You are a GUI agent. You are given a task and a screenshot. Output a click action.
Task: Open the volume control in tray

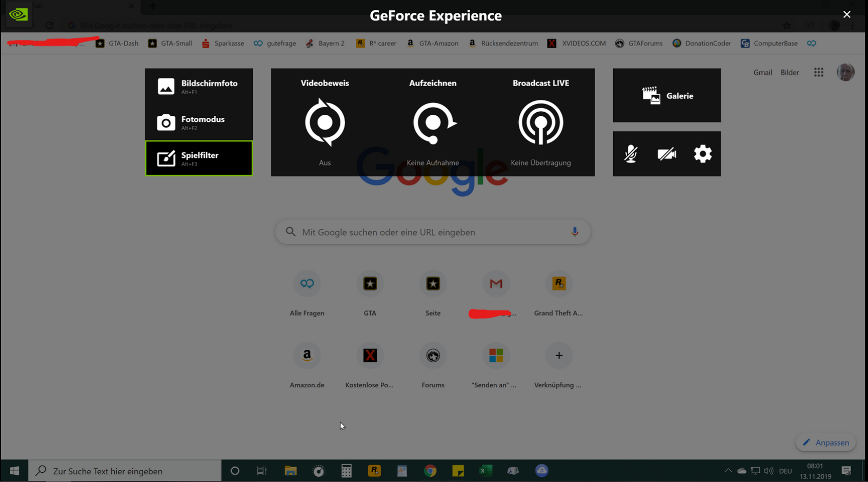click(x=768, y=471)
